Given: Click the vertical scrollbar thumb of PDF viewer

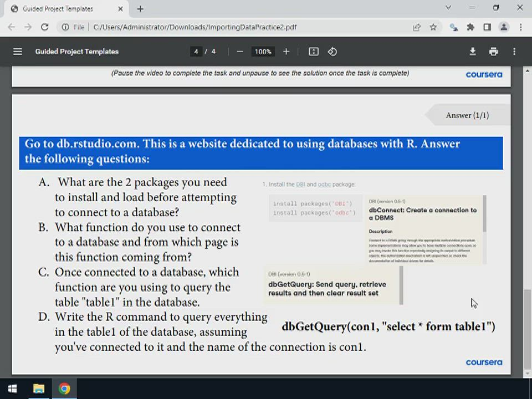Looking at the screenshot, I should [x=527, y=328].
